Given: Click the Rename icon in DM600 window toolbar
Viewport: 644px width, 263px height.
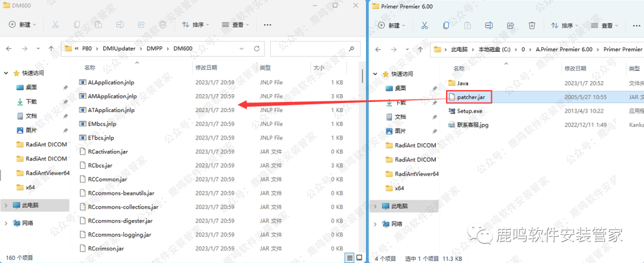Looking at the screenshot, I should click(119, 24).
